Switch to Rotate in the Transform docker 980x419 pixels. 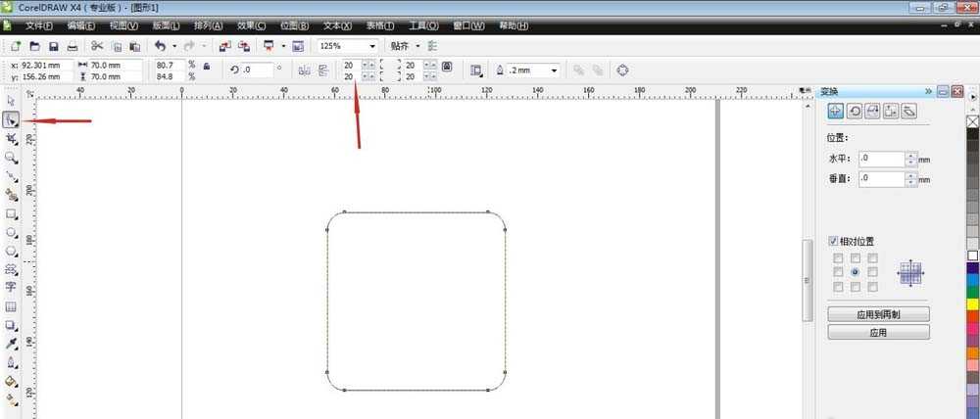pos(854,112)
